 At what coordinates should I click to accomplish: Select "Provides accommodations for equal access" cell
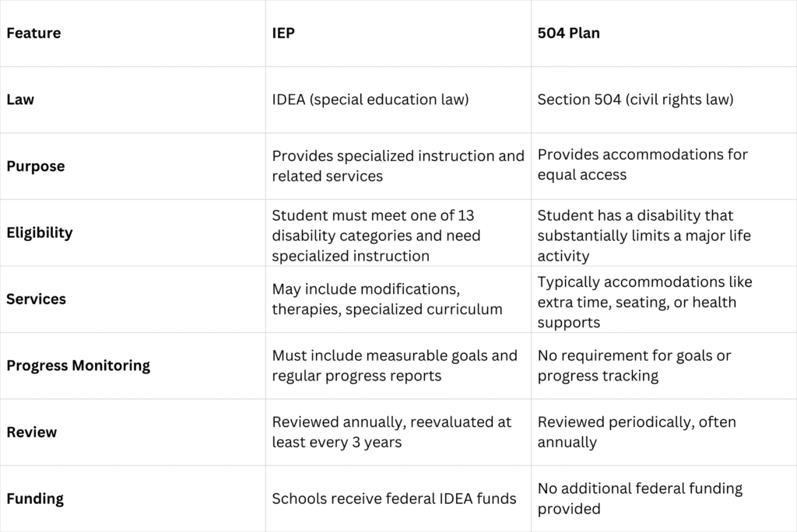coord(642,164)
